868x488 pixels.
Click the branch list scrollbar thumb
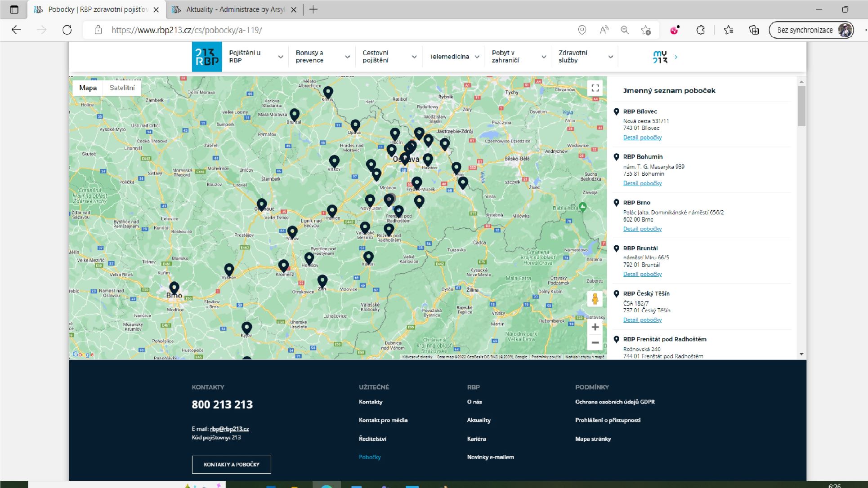pos(801,106)
